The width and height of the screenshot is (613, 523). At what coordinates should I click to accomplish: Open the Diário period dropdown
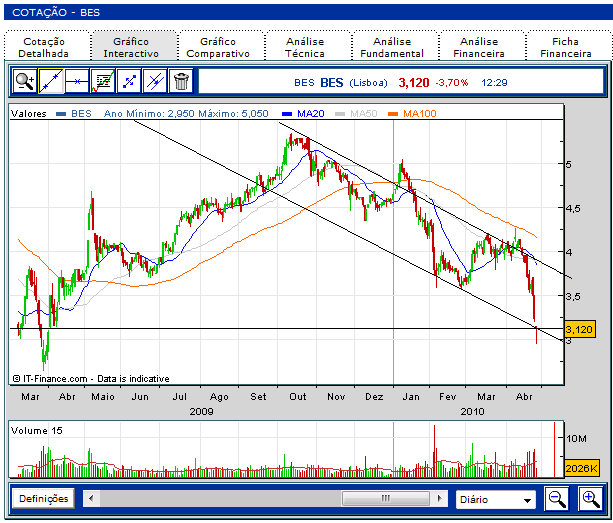[496, 500]
